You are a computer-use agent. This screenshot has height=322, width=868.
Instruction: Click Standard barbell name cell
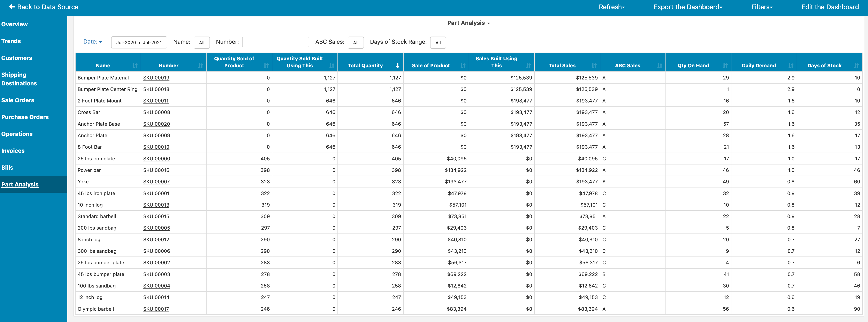(x=108, y=216)
